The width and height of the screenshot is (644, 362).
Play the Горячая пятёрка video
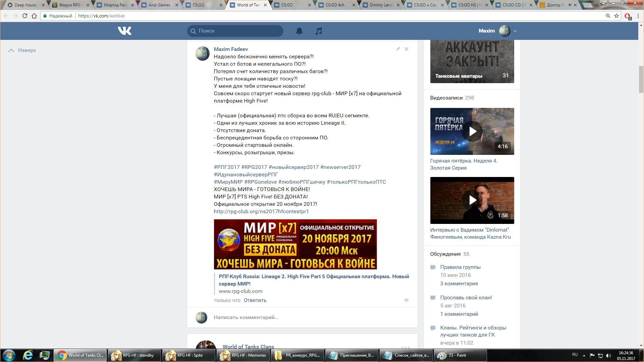click(x=472, y=131)
